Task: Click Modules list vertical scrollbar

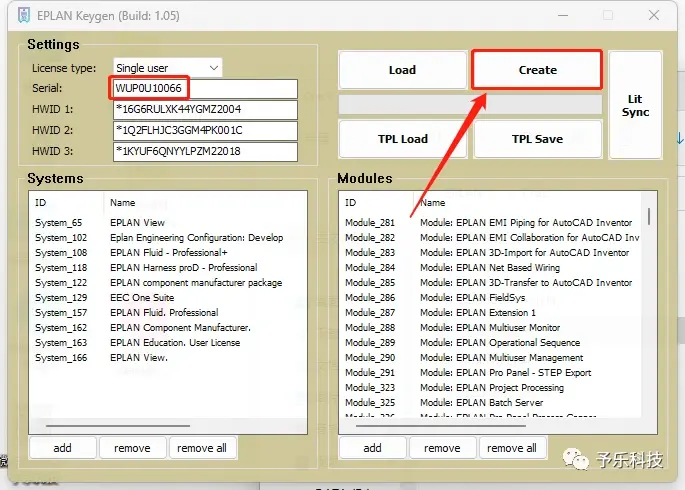Action: point(649,217)
